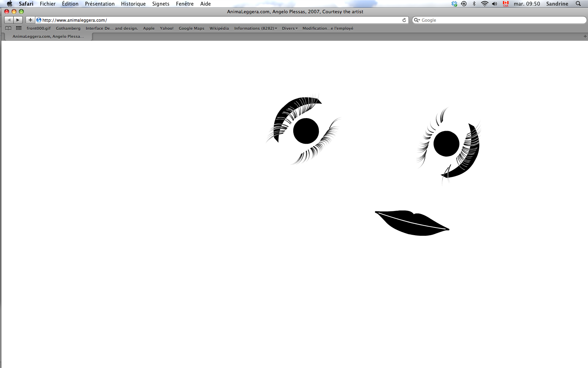Open the Gothamberg bookmark
Screen dimensions: 588x368
[68, 28]
